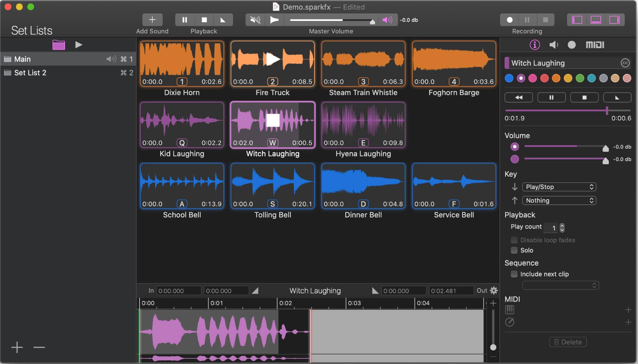Click the Dixie Horn sound pad
The width and height of the screenshot is (638, 364).
(182, 64)
